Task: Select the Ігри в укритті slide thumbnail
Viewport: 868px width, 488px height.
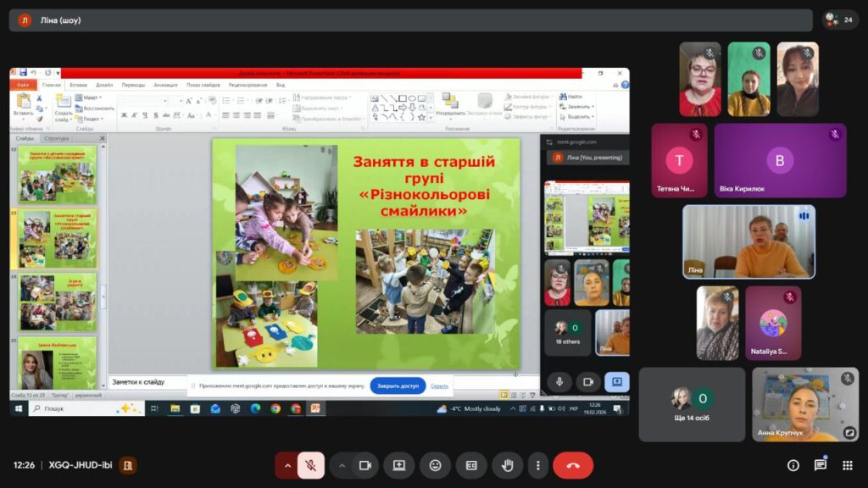Action: click(58, 302)
